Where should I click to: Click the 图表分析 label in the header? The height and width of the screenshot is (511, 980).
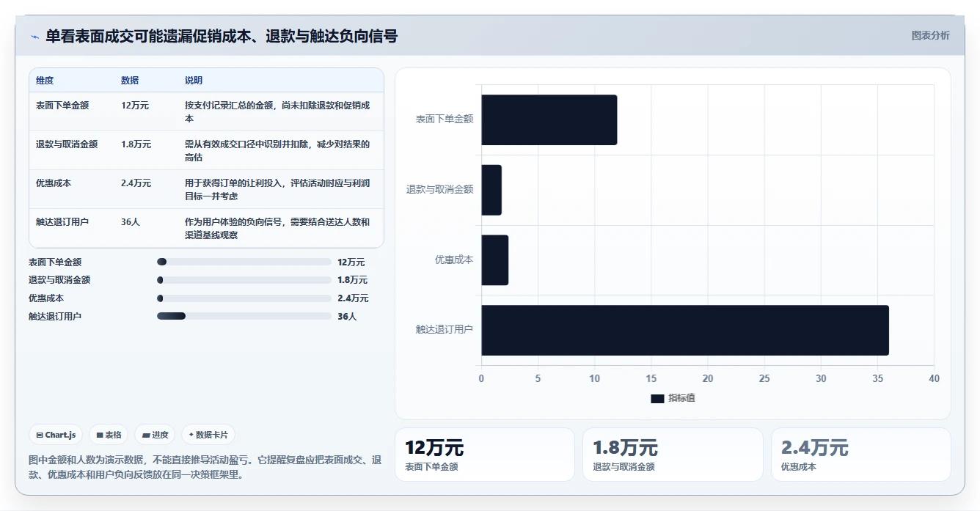click(x=930, y=35)
